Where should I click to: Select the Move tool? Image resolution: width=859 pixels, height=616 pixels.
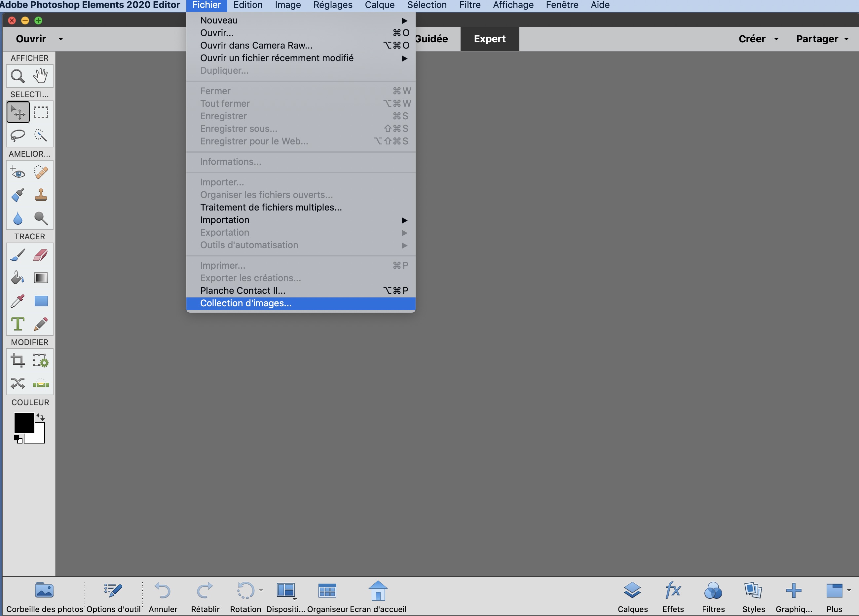(18, 112)
